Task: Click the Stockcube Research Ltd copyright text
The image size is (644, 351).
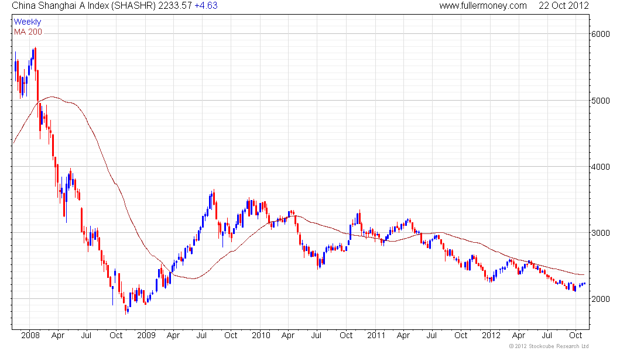Action: [549, 346]
